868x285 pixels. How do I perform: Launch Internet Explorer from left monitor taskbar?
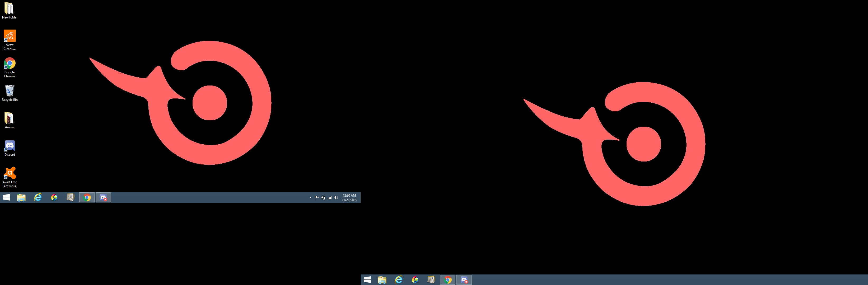pyautogui.click(x=38, y=197)
